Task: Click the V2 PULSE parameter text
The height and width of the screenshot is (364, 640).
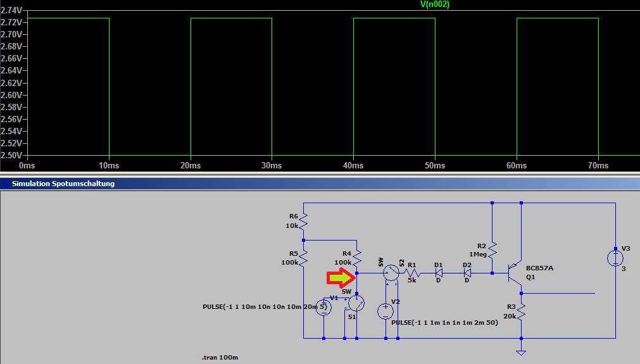Action: pos(444,322)
